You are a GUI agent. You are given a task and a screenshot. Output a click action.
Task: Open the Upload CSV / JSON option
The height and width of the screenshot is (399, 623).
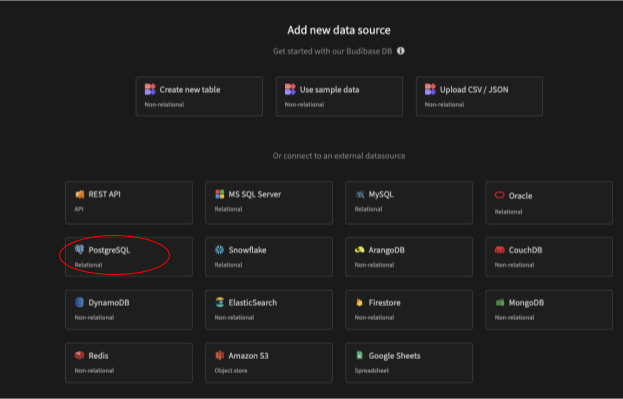point(479,97)
